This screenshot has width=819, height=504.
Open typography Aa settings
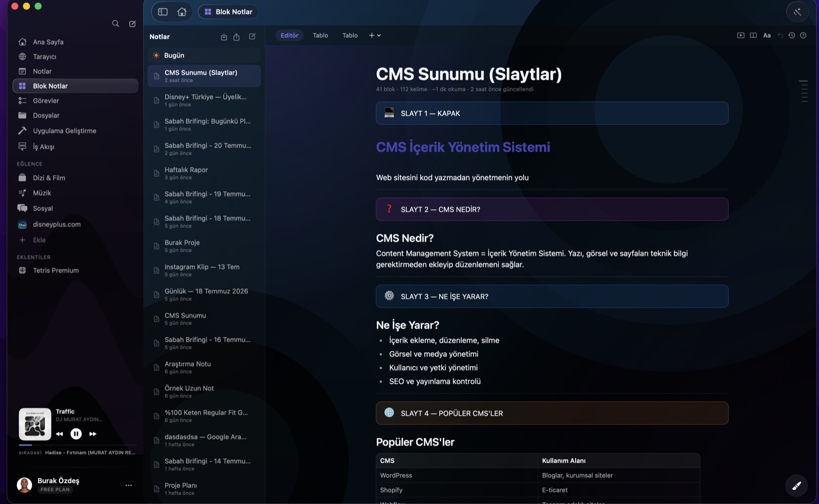[x=767, y=35]
